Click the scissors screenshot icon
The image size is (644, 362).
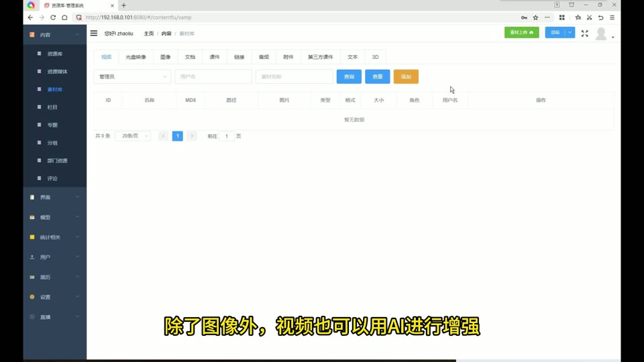tap(590, 17)
